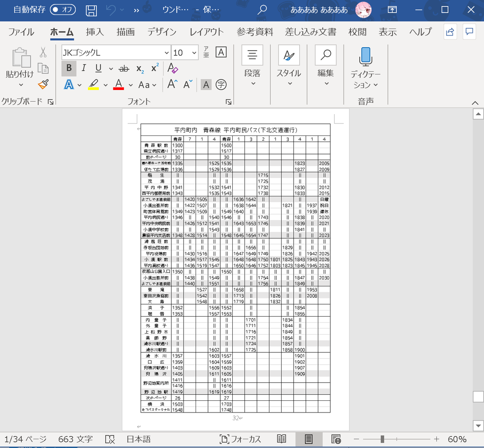Switch to Print Layout view
Viewport: 484px width, 448px height.
coord(309,439)
